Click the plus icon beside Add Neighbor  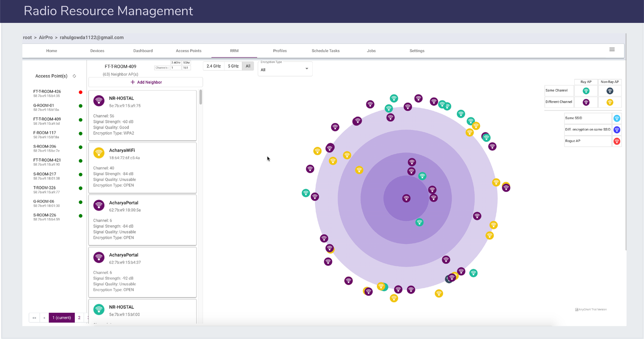(x=133, y=82)
